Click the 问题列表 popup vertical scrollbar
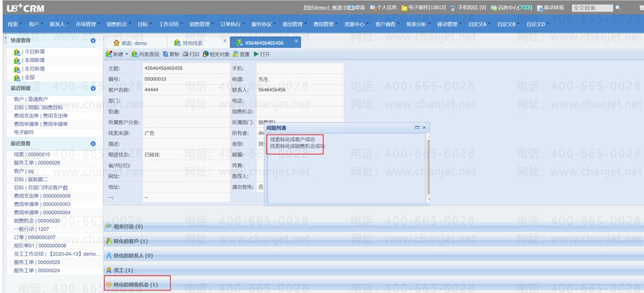The image size is (644, 293). coord(428,169)
